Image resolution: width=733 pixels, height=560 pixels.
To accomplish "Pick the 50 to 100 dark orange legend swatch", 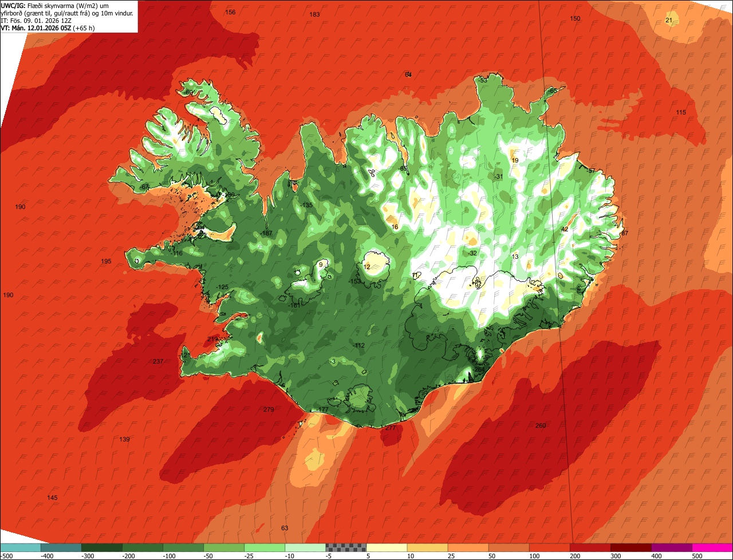I will coord(509,547).
